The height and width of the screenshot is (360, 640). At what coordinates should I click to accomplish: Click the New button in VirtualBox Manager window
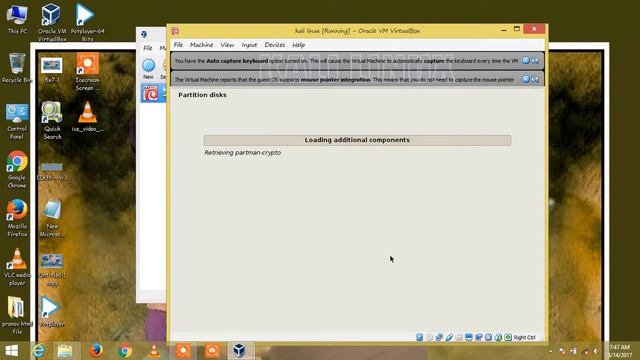(148, 69)
